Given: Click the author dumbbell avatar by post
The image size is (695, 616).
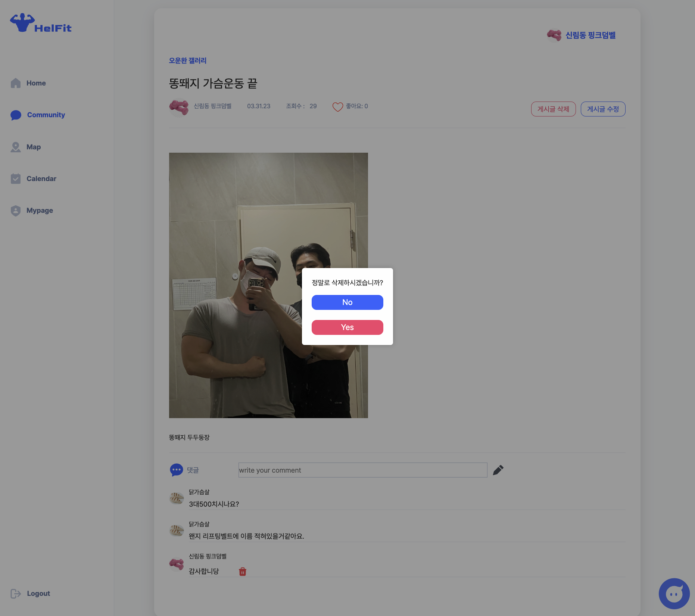Looking at the screenshot, I should point(179,107).
